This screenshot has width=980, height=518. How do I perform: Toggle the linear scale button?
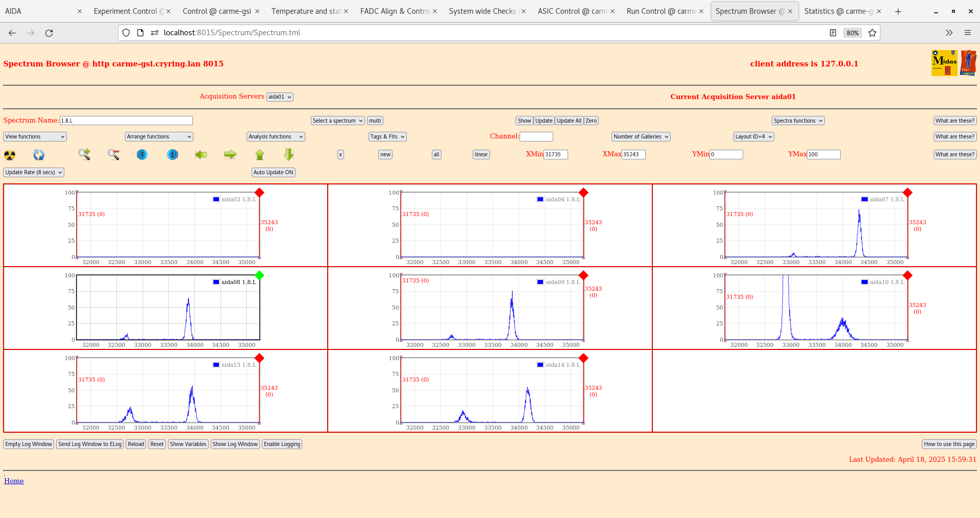[481, 155]
